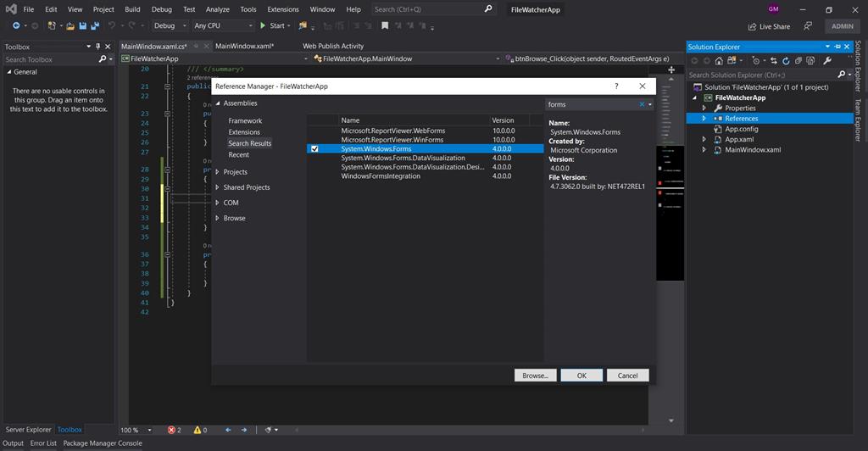This screenshot has height=451, width=868.
Task: Click the red error count icon in status strip
Action: coord(171,430)
